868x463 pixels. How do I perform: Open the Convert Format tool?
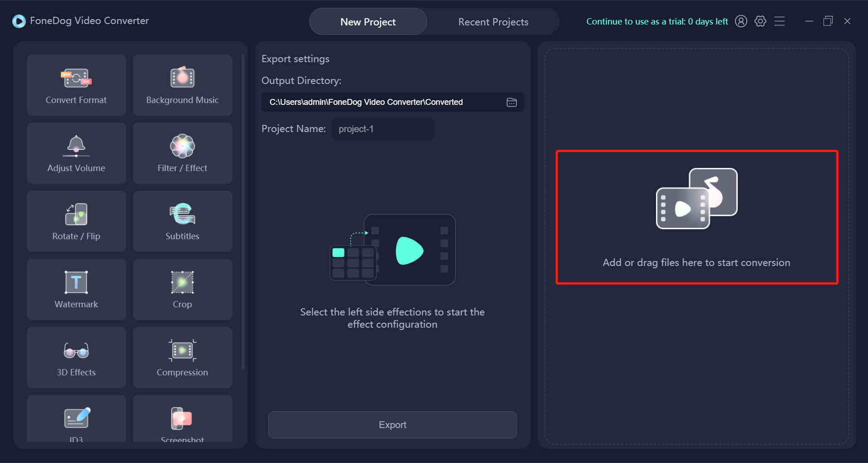[x=76, y=85]
